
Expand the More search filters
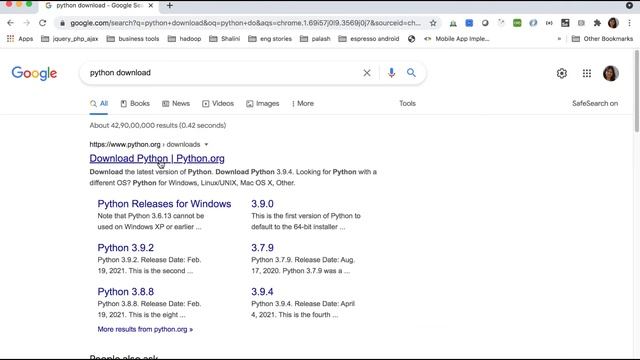tap(303, 104)
